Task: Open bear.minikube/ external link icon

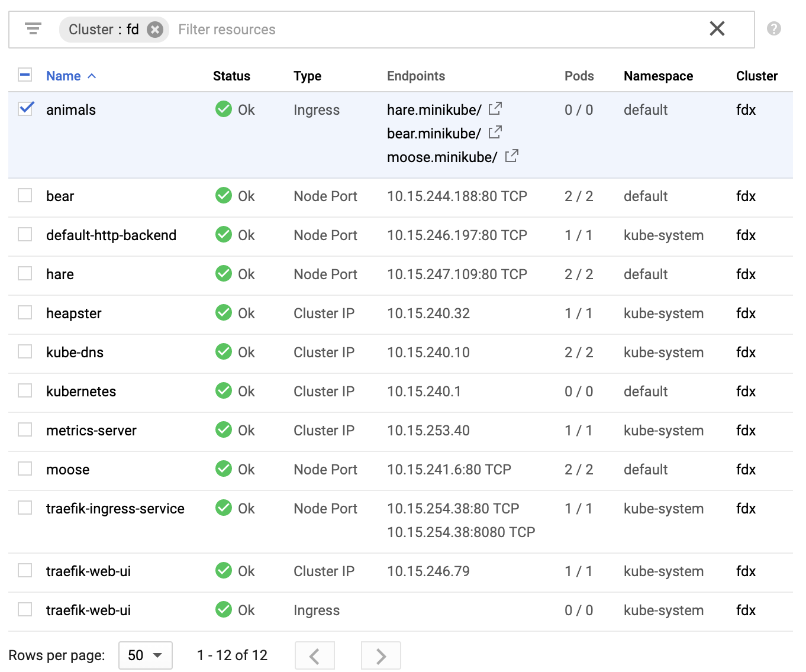Action: click(495, 133)
